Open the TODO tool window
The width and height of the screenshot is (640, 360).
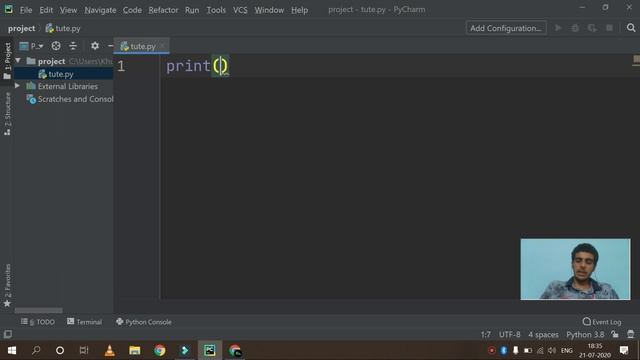38,322
